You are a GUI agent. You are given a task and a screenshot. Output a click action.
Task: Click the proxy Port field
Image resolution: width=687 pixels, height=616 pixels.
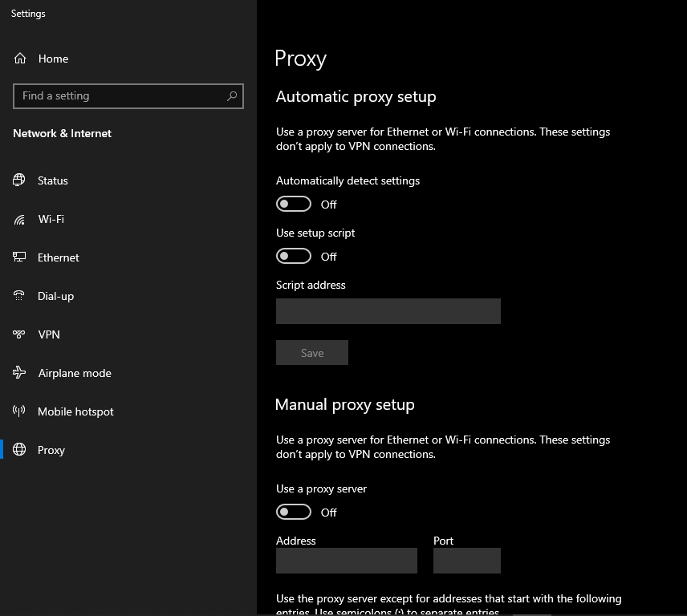click(x=467, y=561)
